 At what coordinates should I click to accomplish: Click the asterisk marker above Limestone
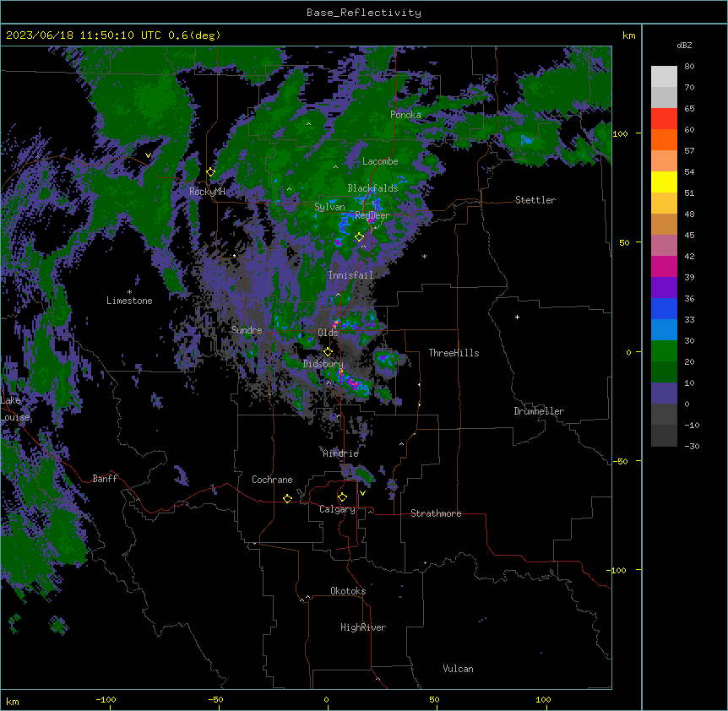129,292
